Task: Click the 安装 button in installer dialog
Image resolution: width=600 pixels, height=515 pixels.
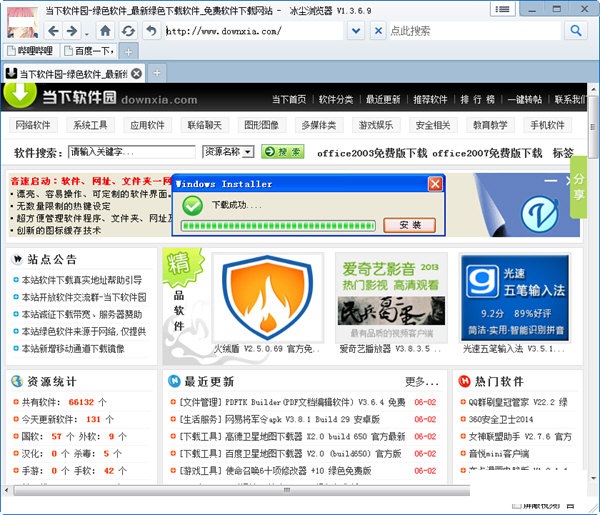Action: 410,225
